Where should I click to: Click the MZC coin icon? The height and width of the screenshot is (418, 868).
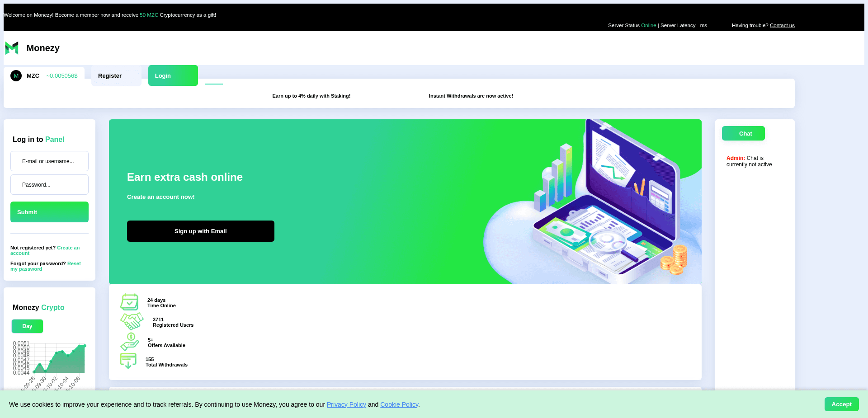click(x=17, y=75)
